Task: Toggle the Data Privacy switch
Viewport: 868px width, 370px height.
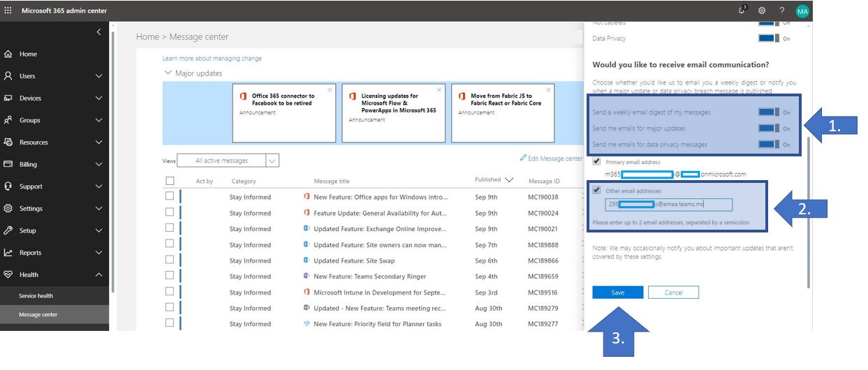Action: [x=769, y=38]
